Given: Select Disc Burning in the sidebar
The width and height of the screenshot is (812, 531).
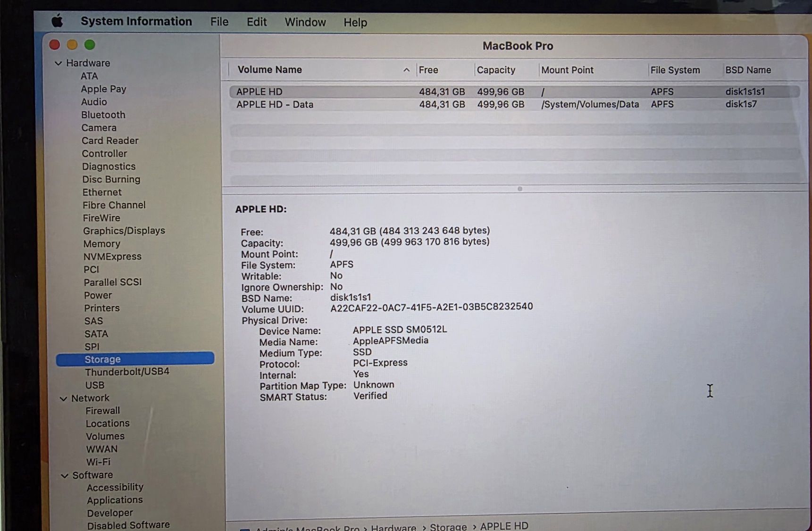Looking at the screenshot, I should [x=111, y=179].
